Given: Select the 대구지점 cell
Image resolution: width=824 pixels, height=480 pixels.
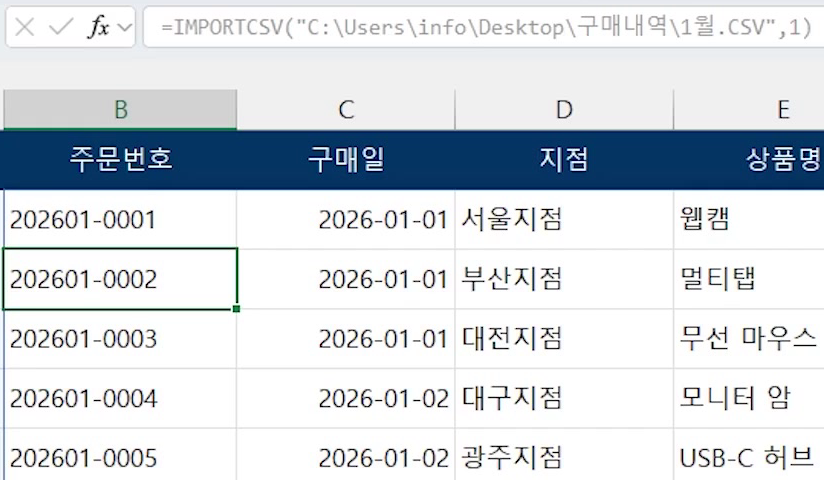Looking at the screenshot, I should tap(564, 398).
